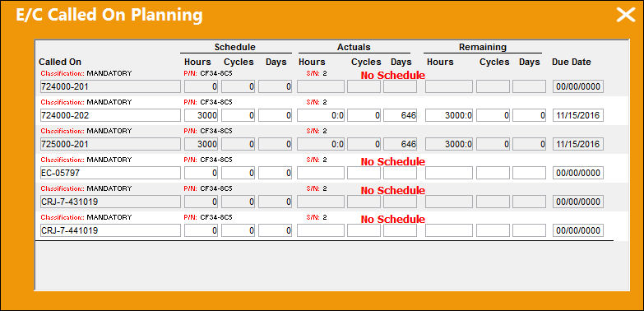Select the CRJ-7-431019 Called On field

point(110,202)
